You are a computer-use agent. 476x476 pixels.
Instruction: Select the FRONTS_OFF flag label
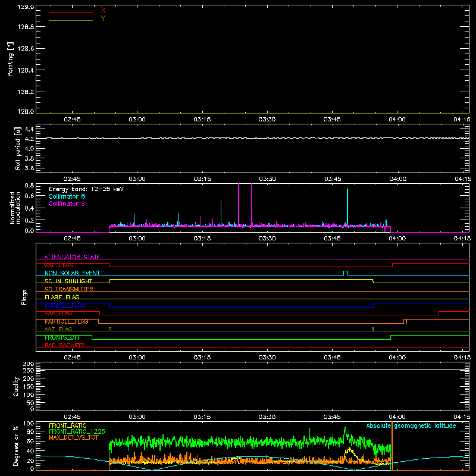[62, 337]
